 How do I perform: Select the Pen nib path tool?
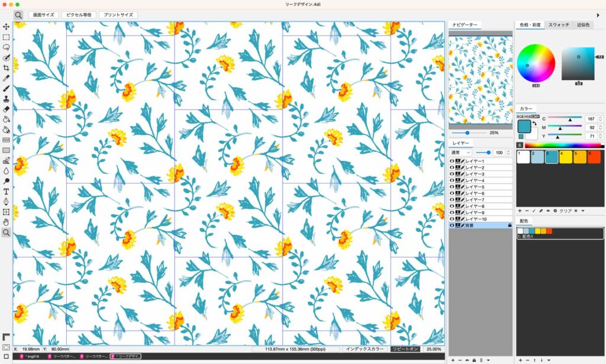click(6, 202)
